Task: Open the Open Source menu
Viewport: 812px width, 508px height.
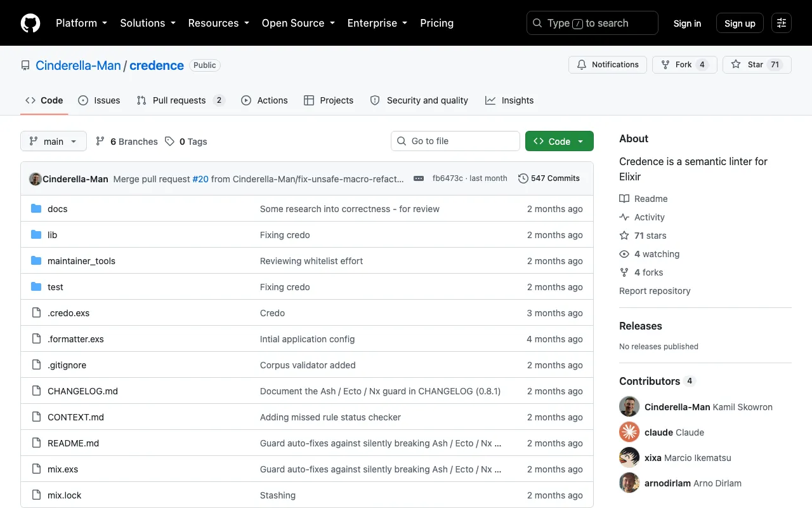Action: 298,23
